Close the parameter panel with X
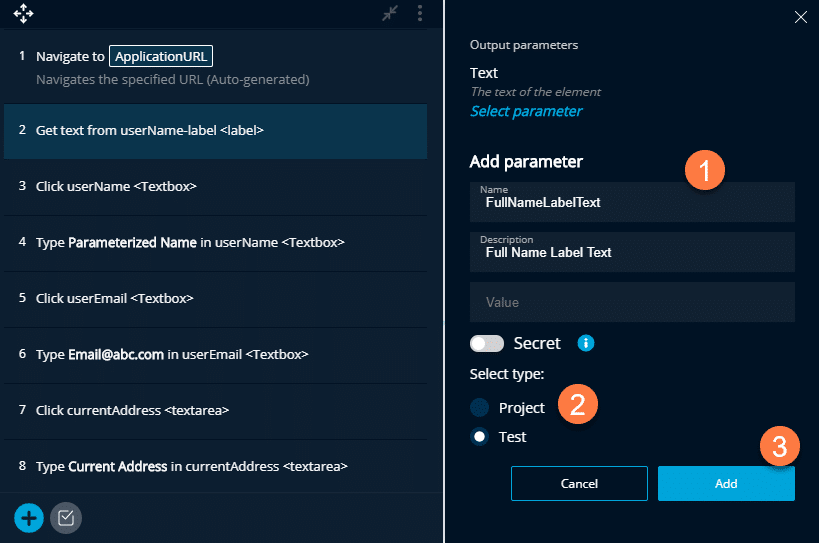Viewport: 819px width, 543px height. 801,17
